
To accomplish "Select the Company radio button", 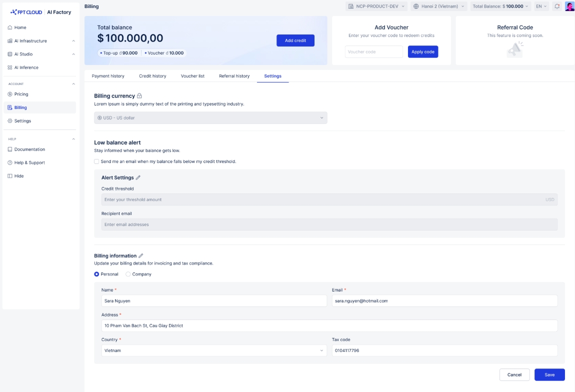I will pyautogui.click(x=128, y=274).
